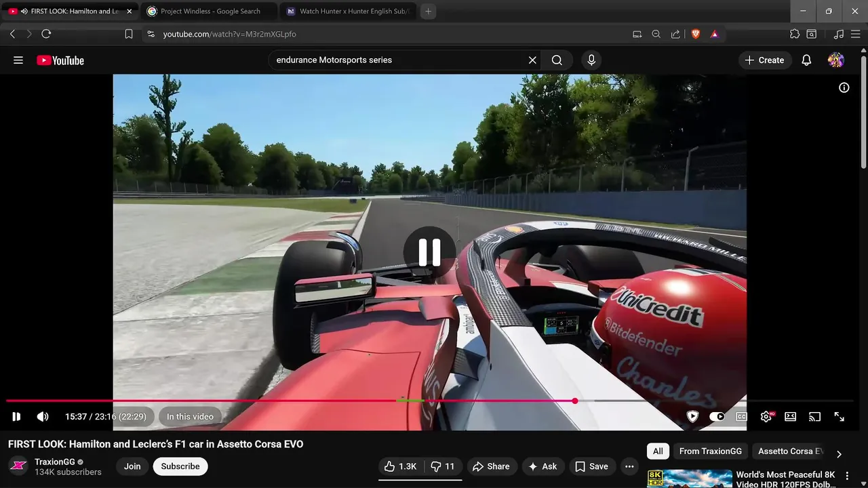868x488 pixels.
Task: Open the YouTube guide hamburger menu
Action: pos(18,60)
